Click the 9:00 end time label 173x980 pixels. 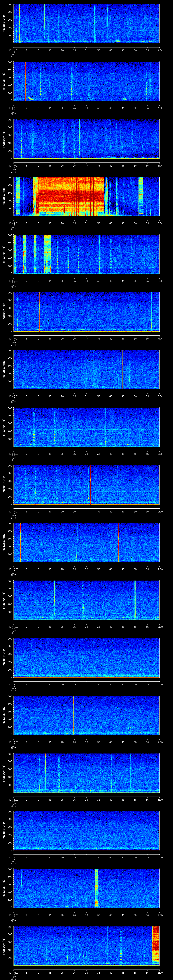coord(160,454)
